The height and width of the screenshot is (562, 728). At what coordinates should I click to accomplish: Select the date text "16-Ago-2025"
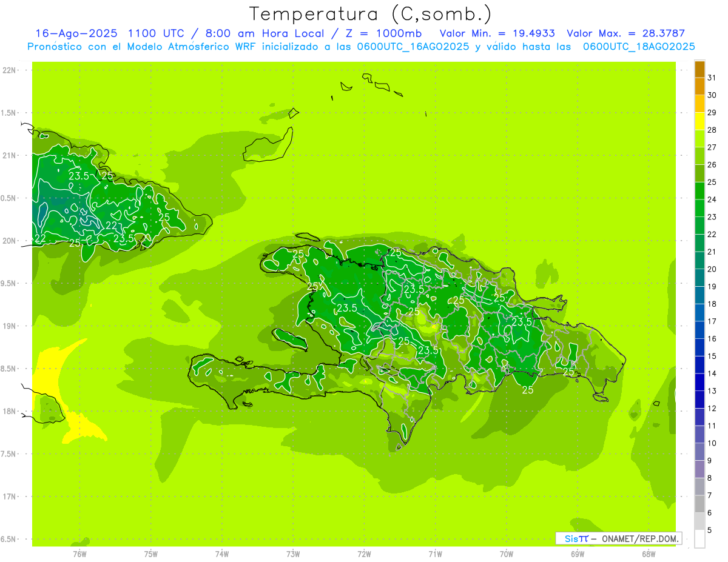[x=76, y=33]
